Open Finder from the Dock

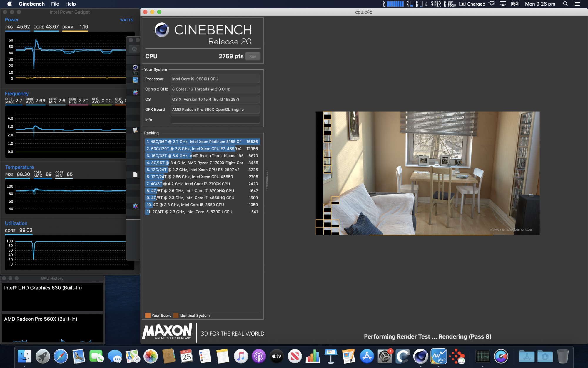(24, 356)
